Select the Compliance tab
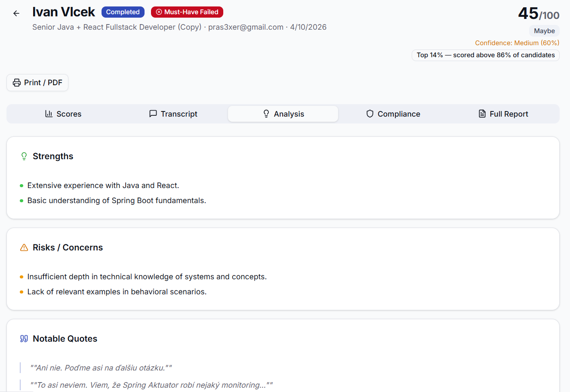Screen dimensions: 570x392 pos(393,114)
